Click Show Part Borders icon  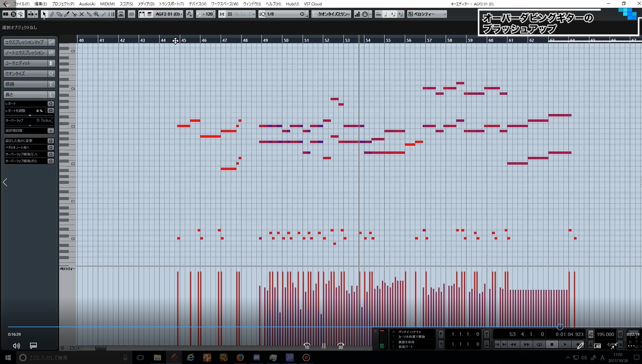(x=142, y=14)
